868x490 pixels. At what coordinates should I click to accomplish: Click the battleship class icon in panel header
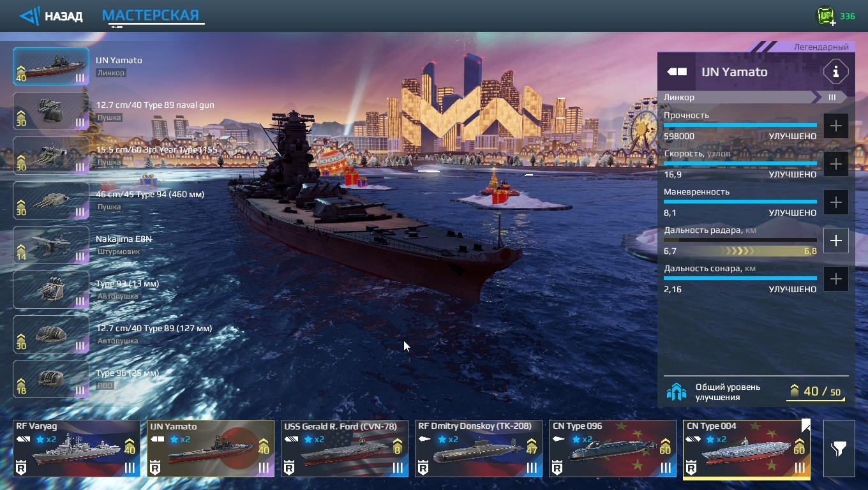point(677,72)
